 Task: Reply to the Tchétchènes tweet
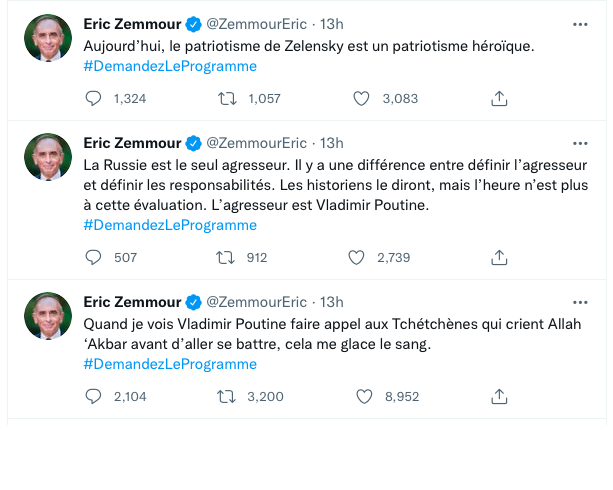(x=94, y=396)
